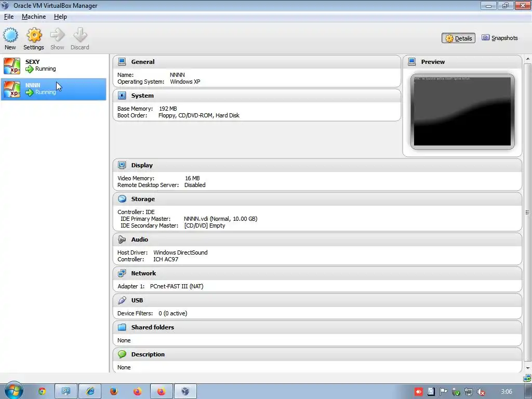
Task: Switch to Snapshots view
Action: pos(499,38)
